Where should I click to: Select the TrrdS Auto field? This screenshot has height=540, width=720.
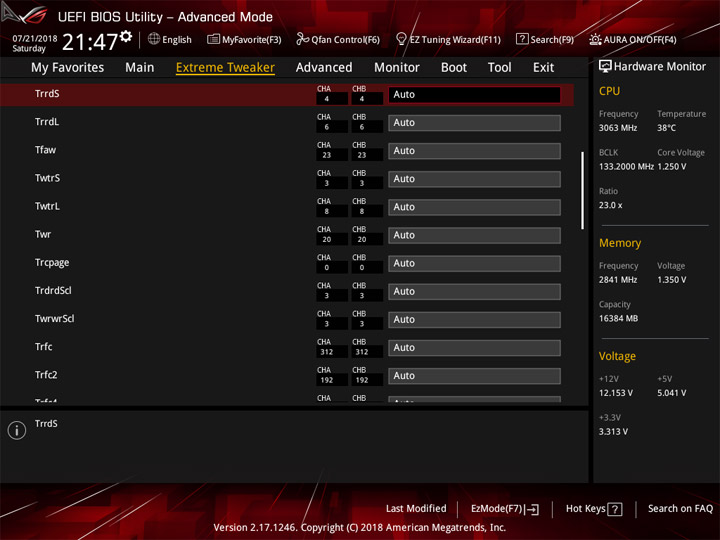click(474, 95)
